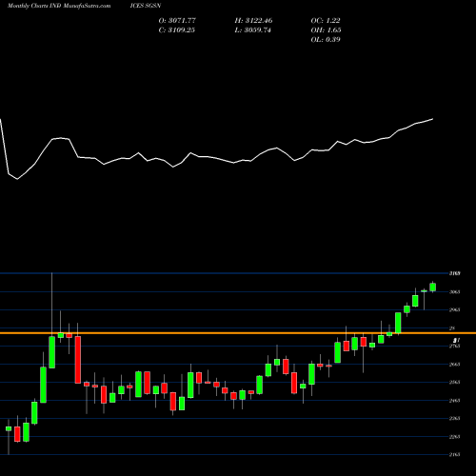Select the open value O: 3071.77
The width and height of the screenshot is (476, 476).
coord(177,21)
